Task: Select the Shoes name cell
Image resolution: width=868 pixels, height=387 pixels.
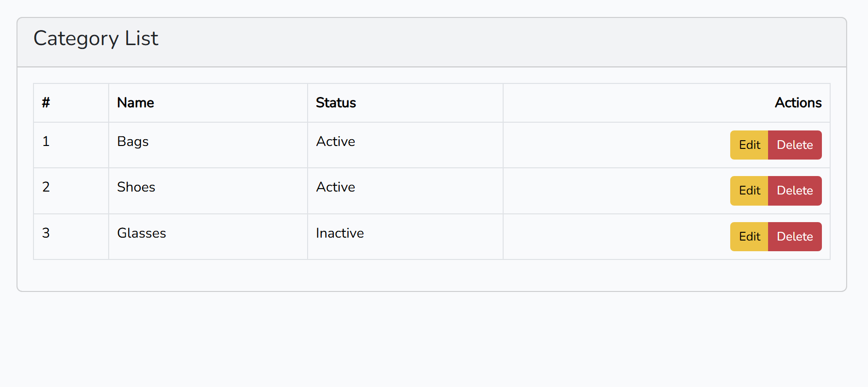Action: coord(208,191)
